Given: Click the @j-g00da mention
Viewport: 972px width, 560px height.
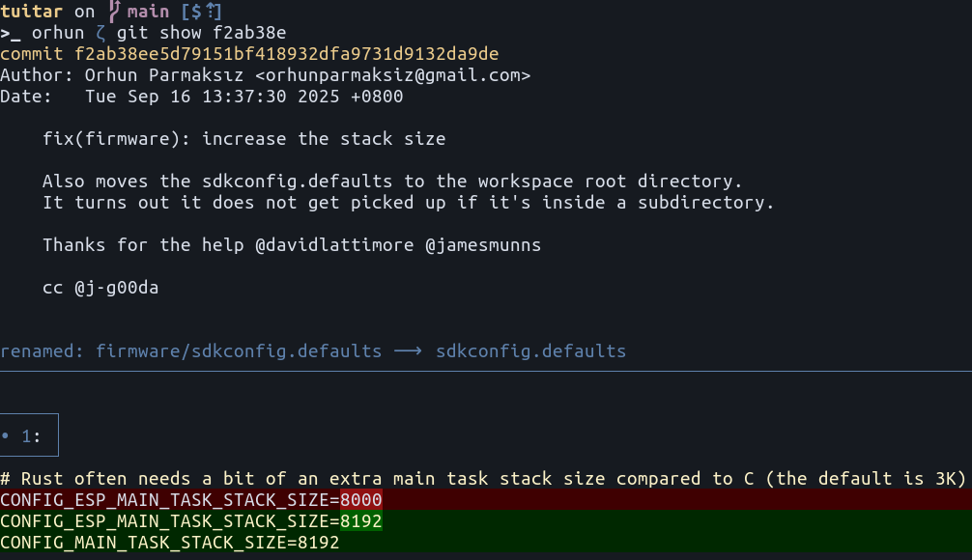Looking at the screenshot, I should pyautogui.click(x=116, y=288).
